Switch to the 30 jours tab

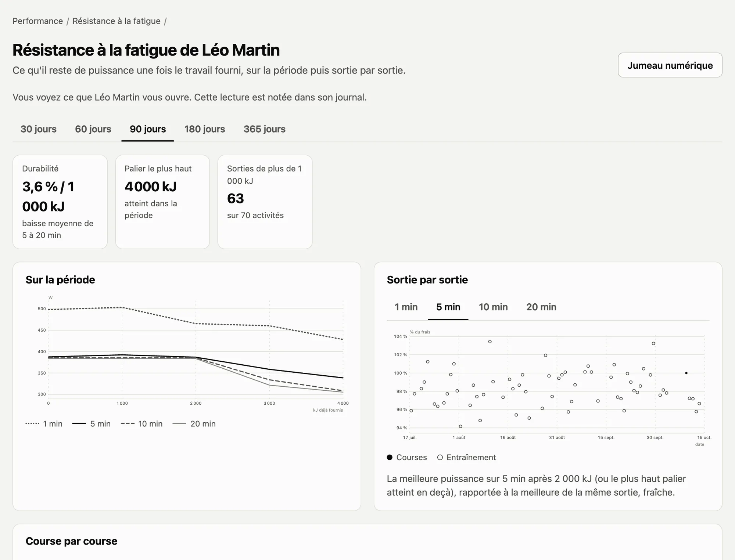[x=39, y=129]
